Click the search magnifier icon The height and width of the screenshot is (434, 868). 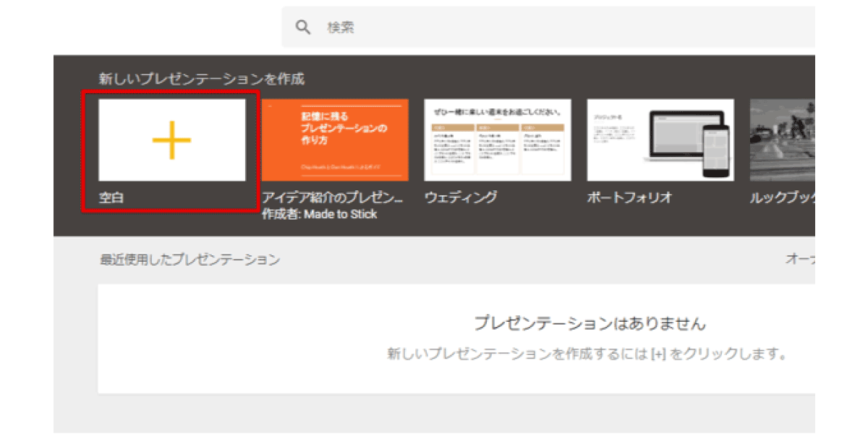pos(303,27)
